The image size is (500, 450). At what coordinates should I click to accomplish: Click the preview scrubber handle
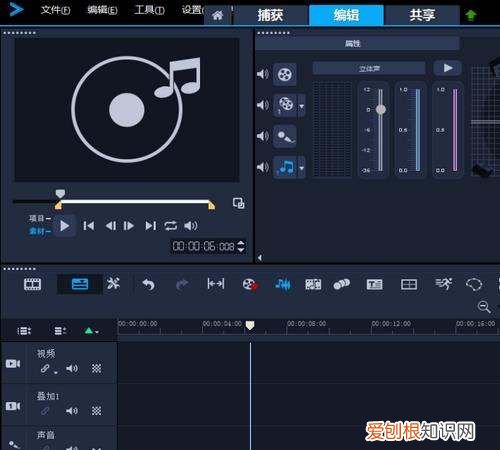pyautogui.click(x=60, y=193)
